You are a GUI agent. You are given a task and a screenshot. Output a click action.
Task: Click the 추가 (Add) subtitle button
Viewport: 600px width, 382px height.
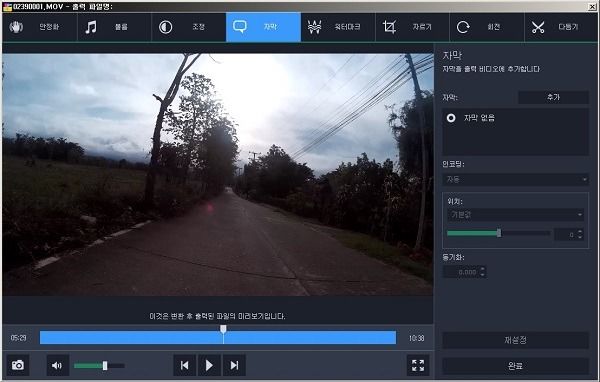(553, 97)
